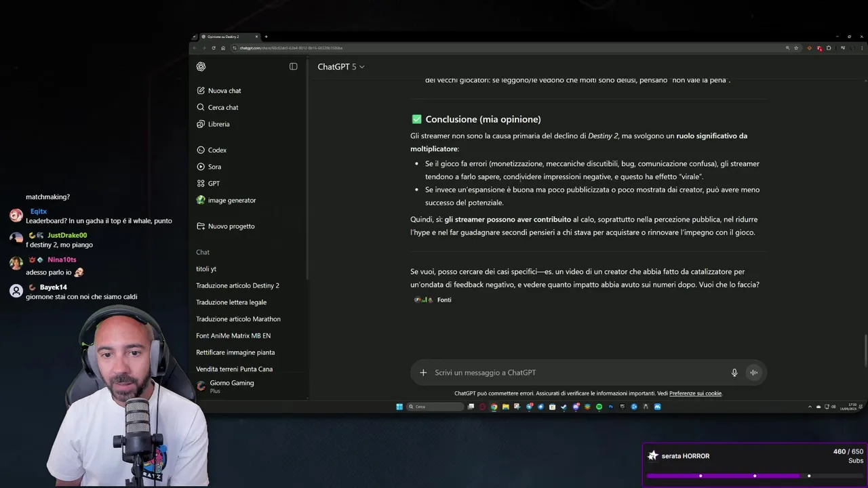Open the tab search arrow in browser
The width and height of the screenshot is (868, 488).
tap(195, 37)
